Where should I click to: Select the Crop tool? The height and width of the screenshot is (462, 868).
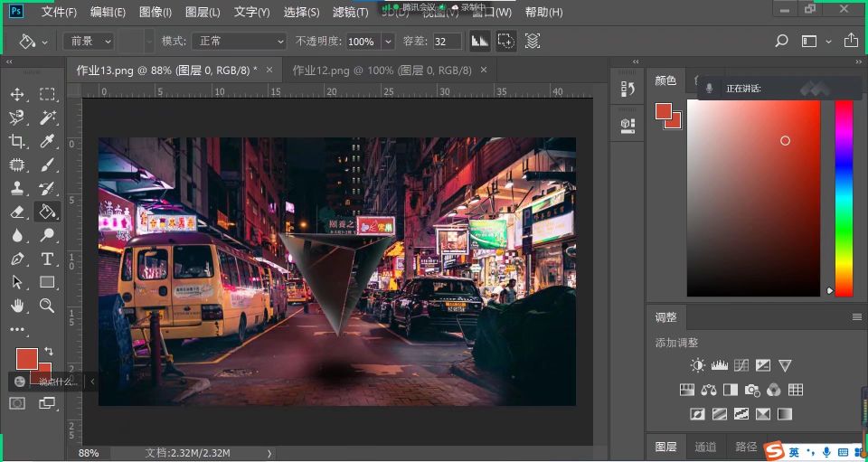(x=17, y=141)
